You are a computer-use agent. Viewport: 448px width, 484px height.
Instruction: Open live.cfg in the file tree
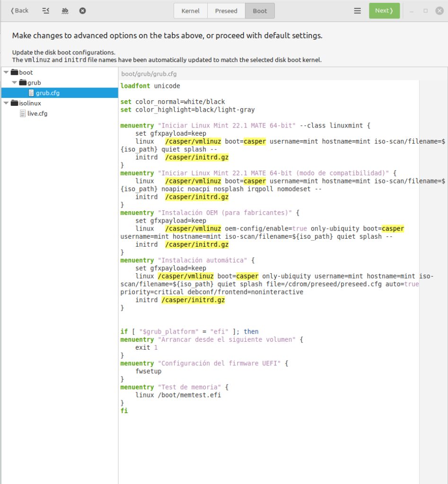(37, 113)
